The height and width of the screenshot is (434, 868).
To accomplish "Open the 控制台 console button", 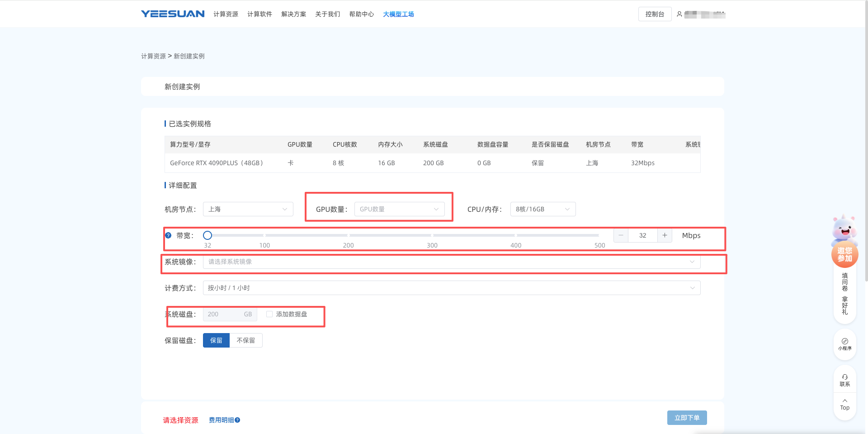I will point(655,14).
